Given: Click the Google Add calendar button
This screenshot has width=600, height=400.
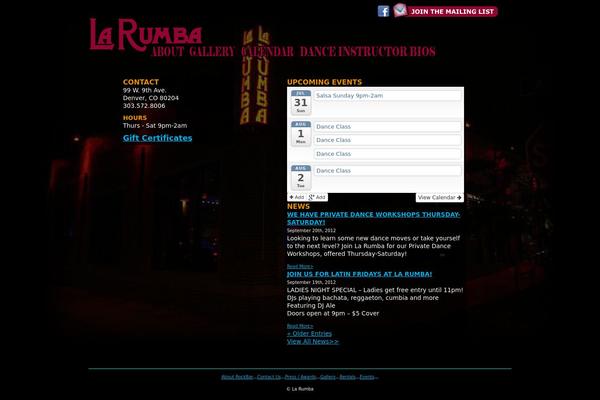Looking at the screenshot, I should point(317,198).
